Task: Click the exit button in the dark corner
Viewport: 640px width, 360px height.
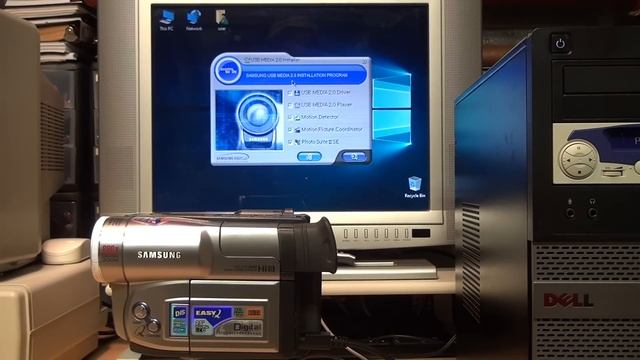Action: point(354,156)
